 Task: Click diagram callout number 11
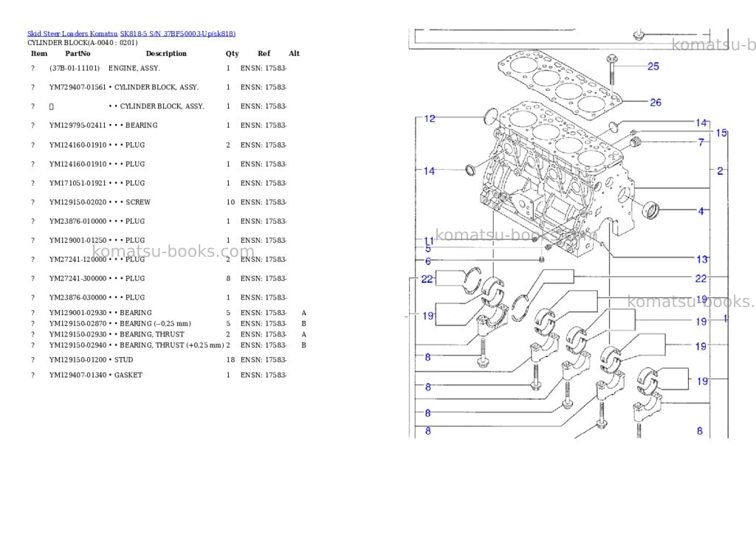click(x=429, y=241)
